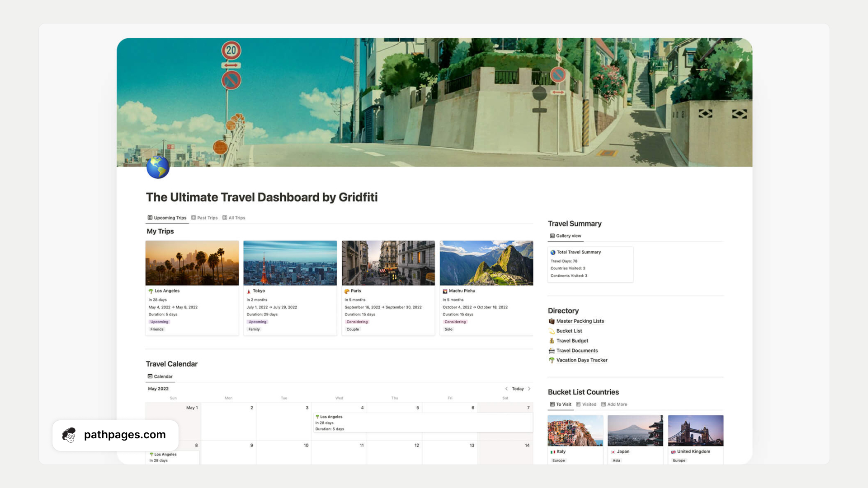This screenshot has height=488, width=868.
Task: Click the Italy flag icon
Action: pos(552,452)
